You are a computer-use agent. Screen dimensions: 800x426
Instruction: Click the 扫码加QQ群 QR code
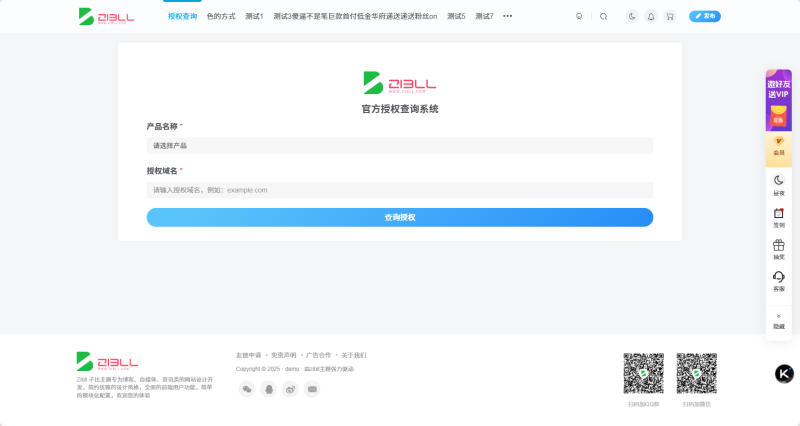click(x=643, y=373)
